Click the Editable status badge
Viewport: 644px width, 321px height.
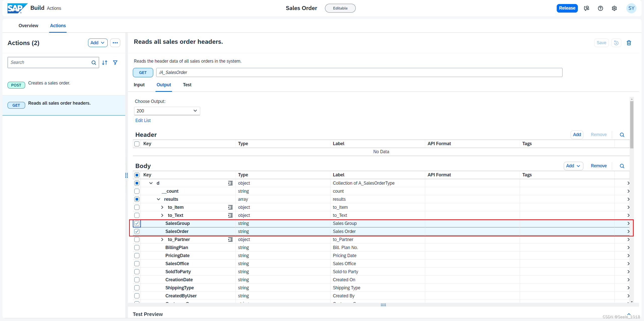340,8
